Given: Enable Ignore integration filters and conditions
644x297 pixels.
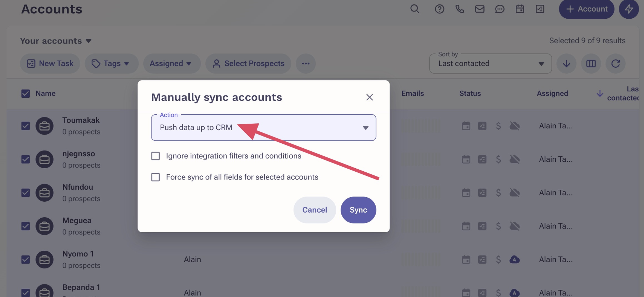Looking at the screenshot, I should [x=156, y=156].
